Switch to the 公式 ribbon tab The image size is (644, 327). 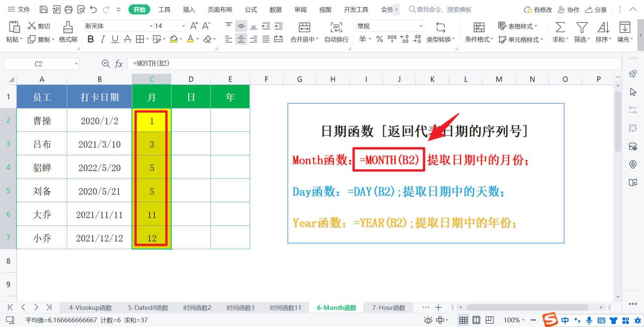251,10
